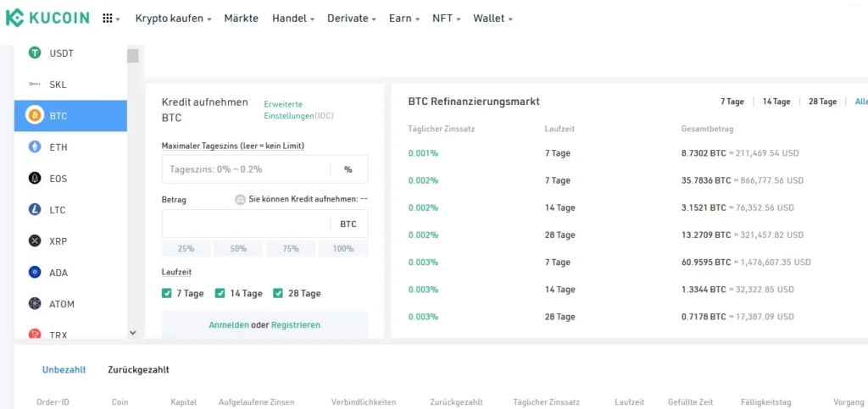Choose the ADA coin icon
The height and width of the screenshot is (409, 868).
click(35, 272)
